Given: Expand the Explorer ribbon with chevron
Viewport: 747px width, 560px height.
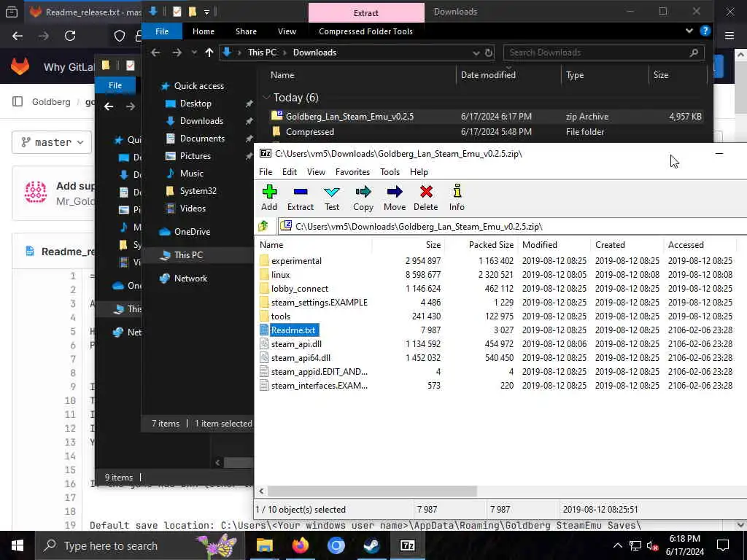Looking at the screenshot, I should click(x=689, y=31).
